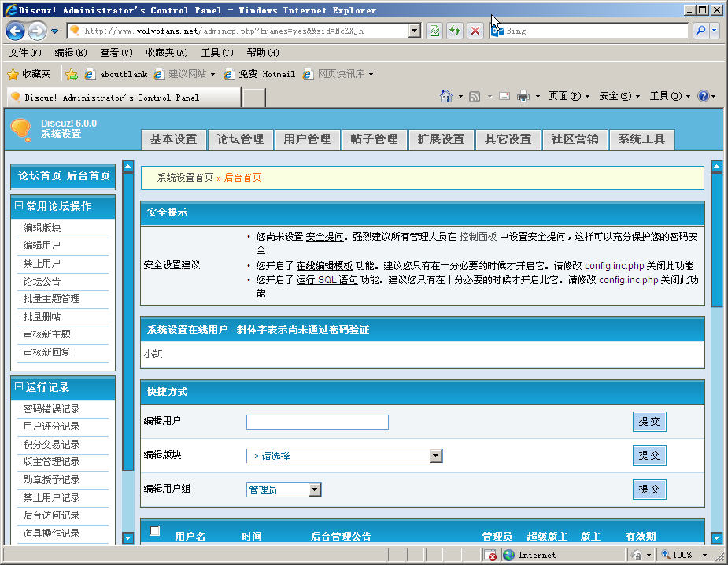Screen dimensions: 728x565
Task: Click the read mail envelope icon
Action: tap(504, 96)
